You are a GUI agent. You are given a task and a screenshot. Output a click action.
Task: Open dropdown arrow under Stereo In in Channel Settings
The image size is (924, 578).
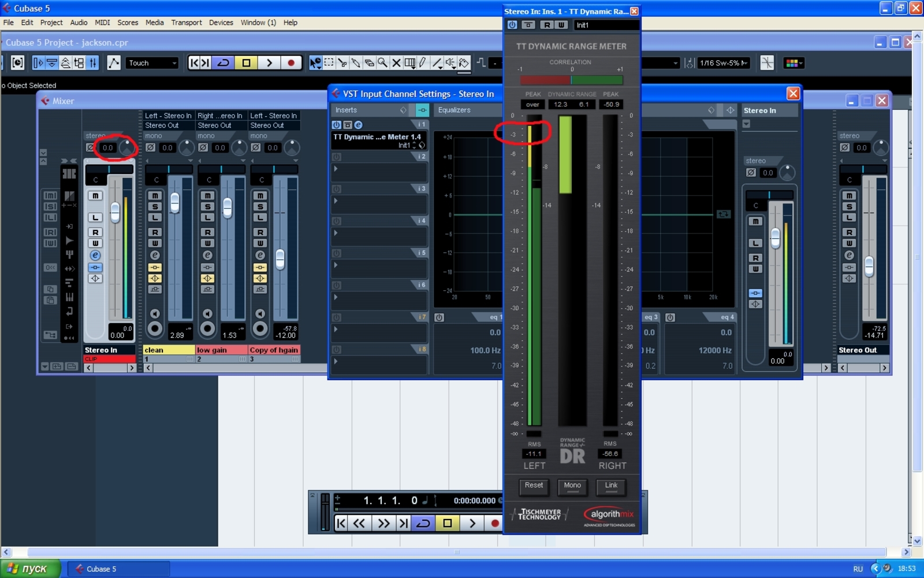tap(746, 124)
